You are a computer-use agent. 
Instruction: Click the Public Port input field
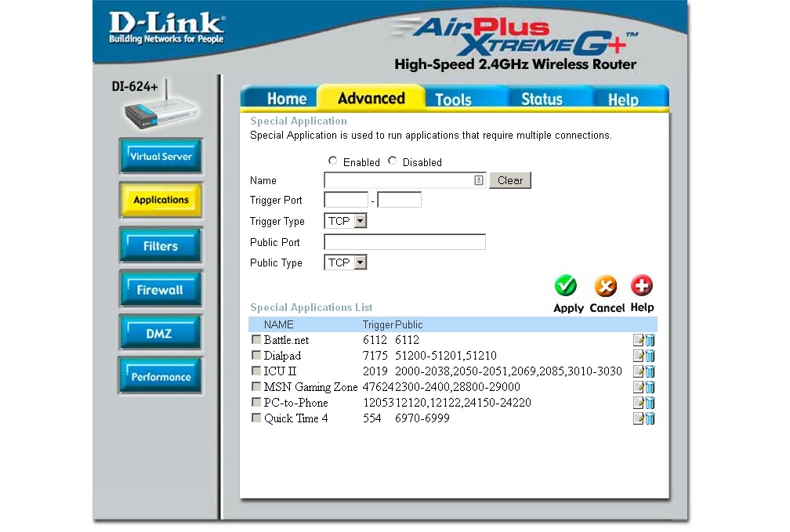point(404,242)
